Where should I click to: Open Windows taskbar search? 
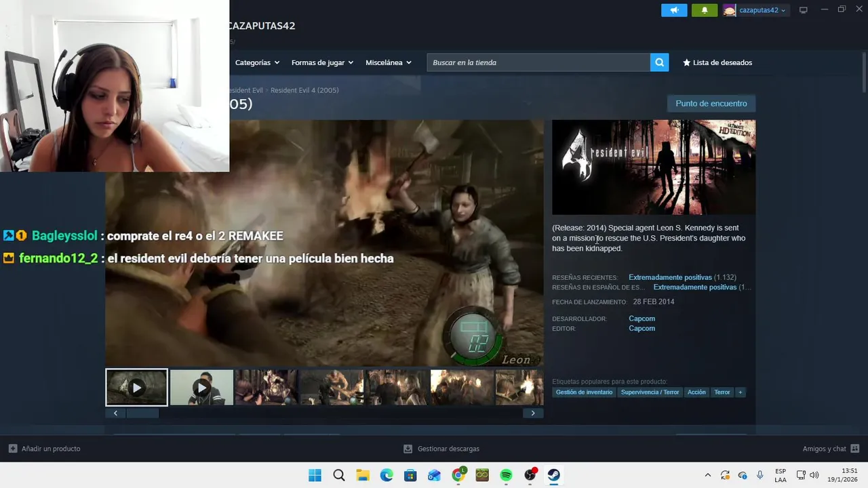tap(339, 475)
